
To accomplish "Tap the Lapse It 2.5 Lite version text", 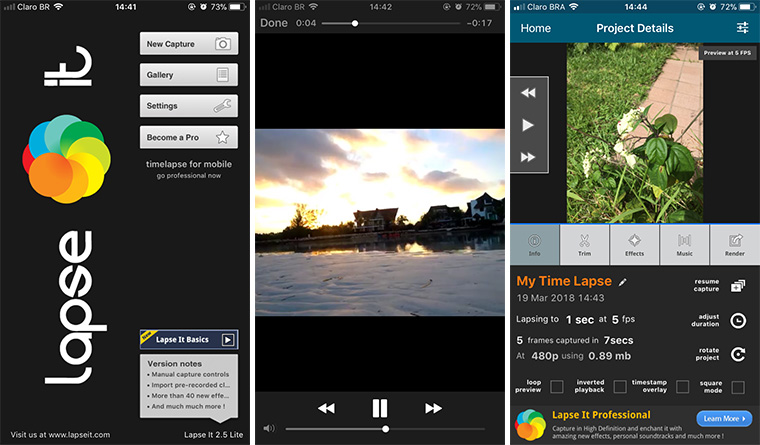I will 213,435.
